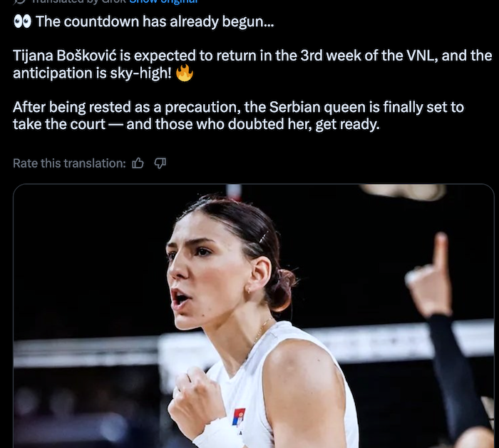Click the Serbian flag emblem on the jersey
Viewport: 499px width, 448px height.
tap(239, 417)
